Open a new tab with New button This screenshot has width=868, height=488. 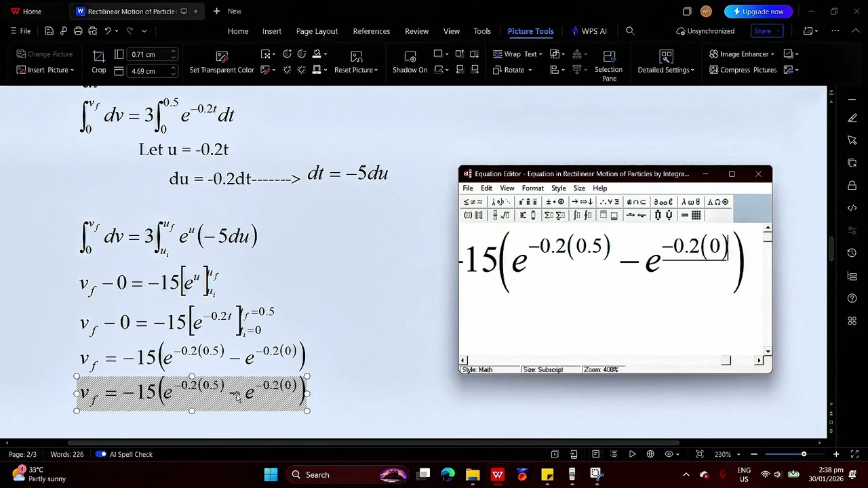click(227, 11)
